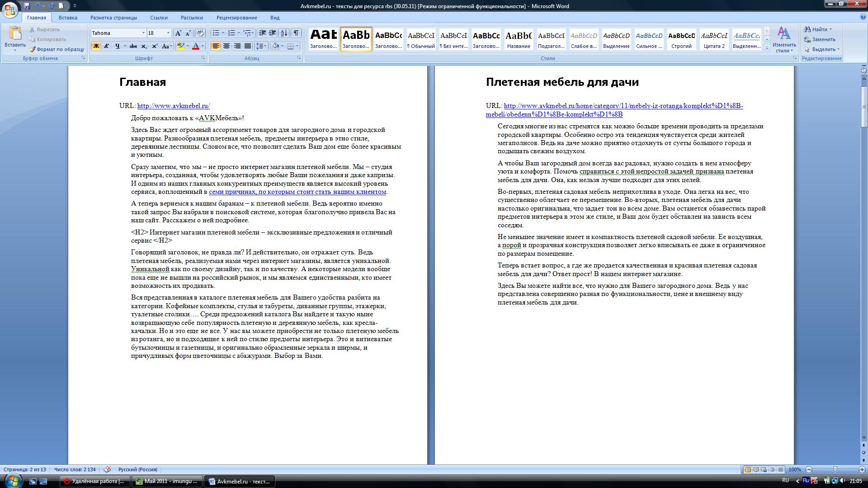Toggle bold Ж formatting
This screenshot has width=868, height=488.
96,46
